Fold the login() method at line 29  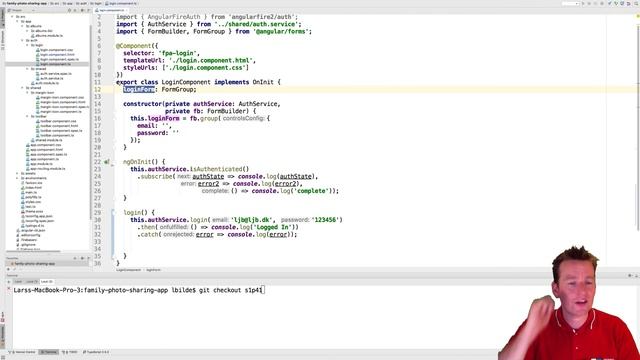pyautogui.click(x=114, y=213)
